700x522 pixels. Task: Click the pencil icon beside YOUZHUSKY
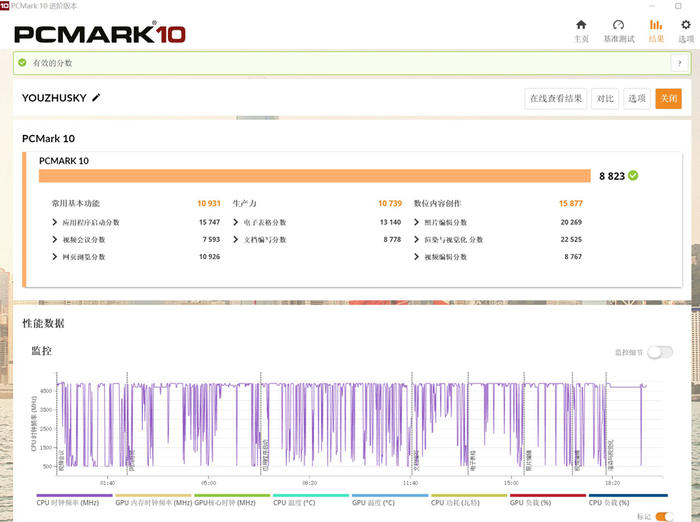96,98
